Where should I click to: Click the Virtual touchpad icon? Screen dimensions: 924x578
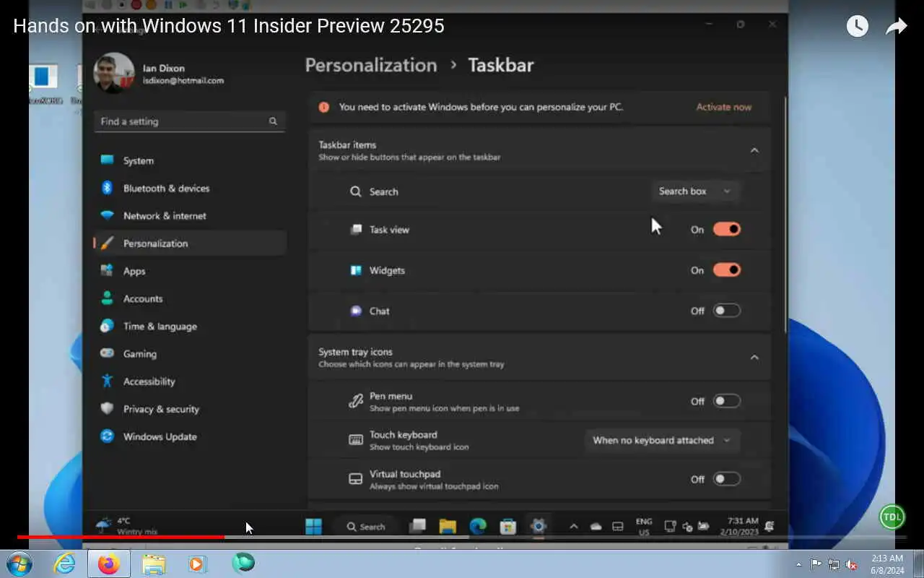(x=356, y=479)
